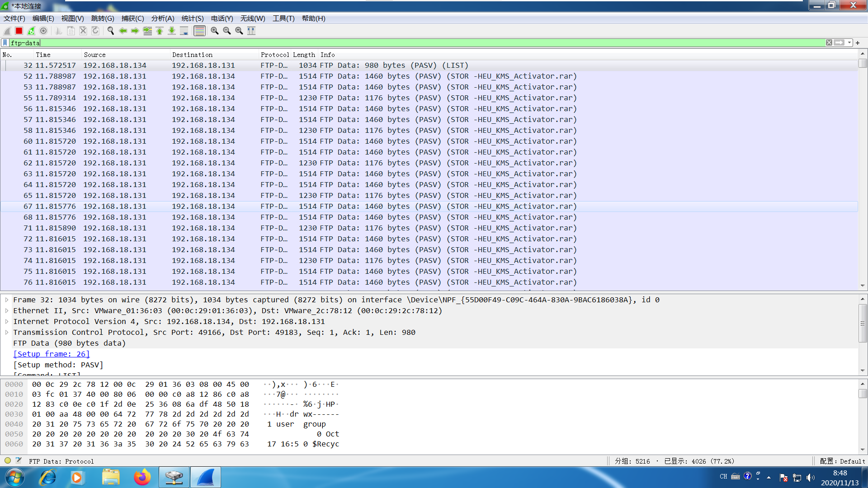The height and width of the screenshot is (488, 868).
Task: Stop the running packet capture
Action: [19, 31]
